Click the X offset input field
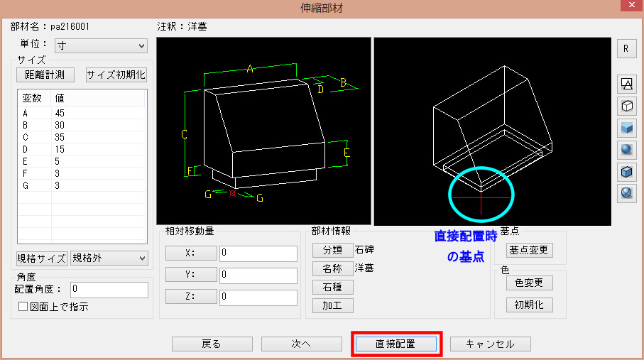Viewport: 644px width, 360px height. (x=258, y=253)
